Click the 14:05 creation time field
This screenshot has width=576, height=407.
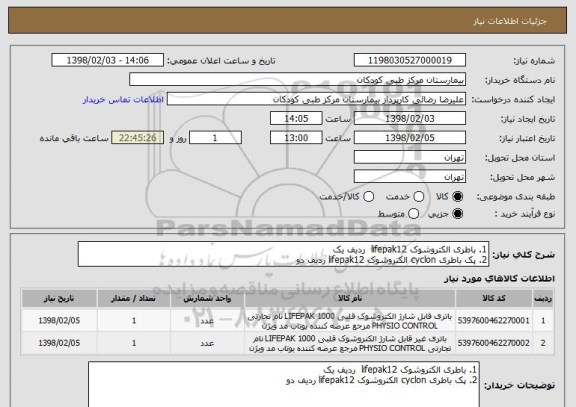[x=296, y=118]
